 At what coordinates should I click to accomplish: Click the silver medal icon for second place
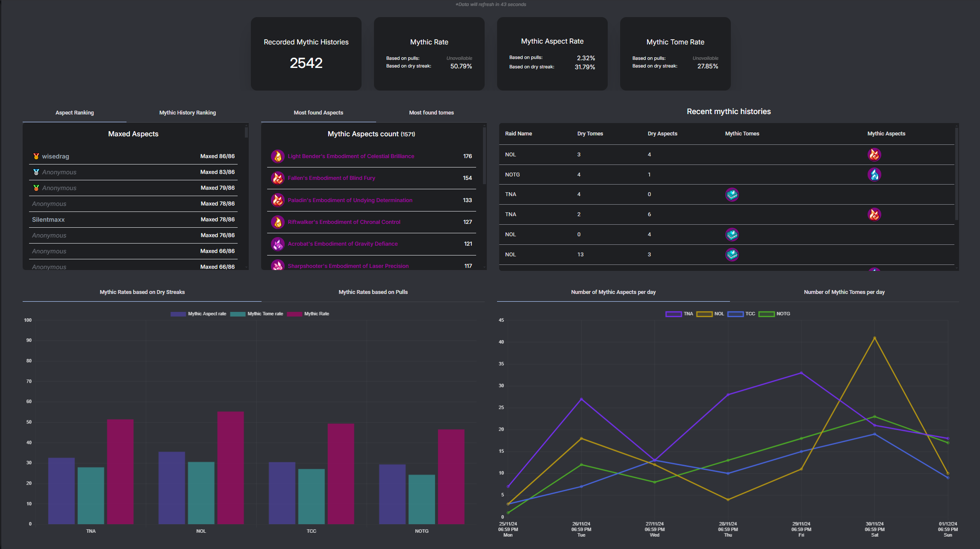coord(36,172)
